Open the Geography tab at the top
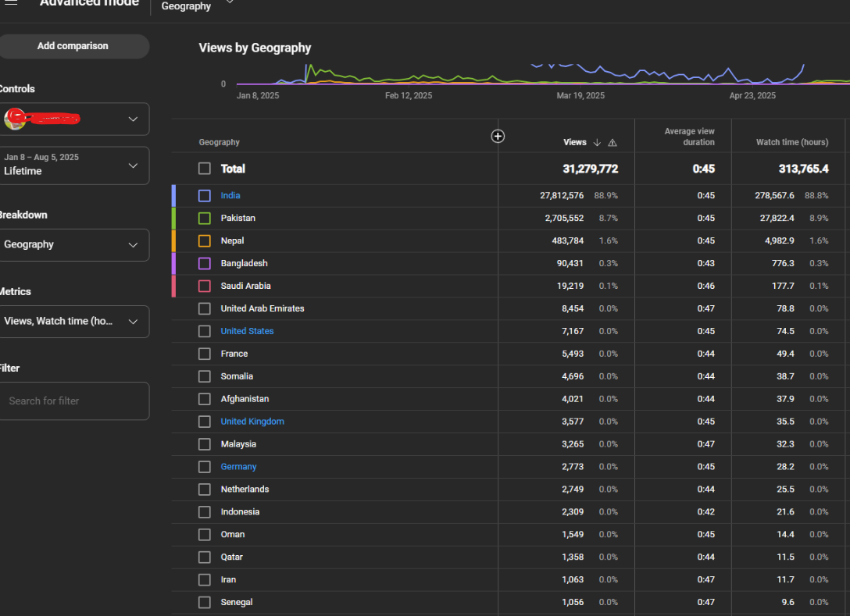This screenshot has width=850, height=616. [x=187, y=6]
